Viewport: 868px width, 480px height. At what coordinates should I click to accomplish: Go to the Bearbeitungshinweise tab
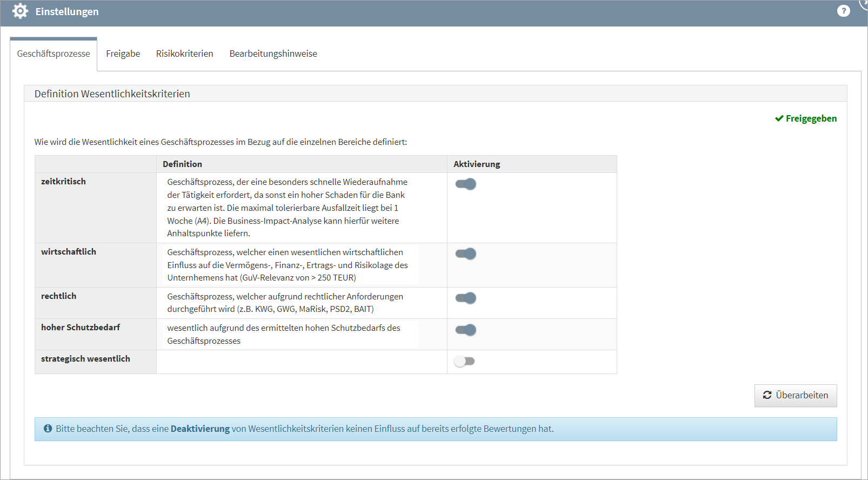[273, 54]
